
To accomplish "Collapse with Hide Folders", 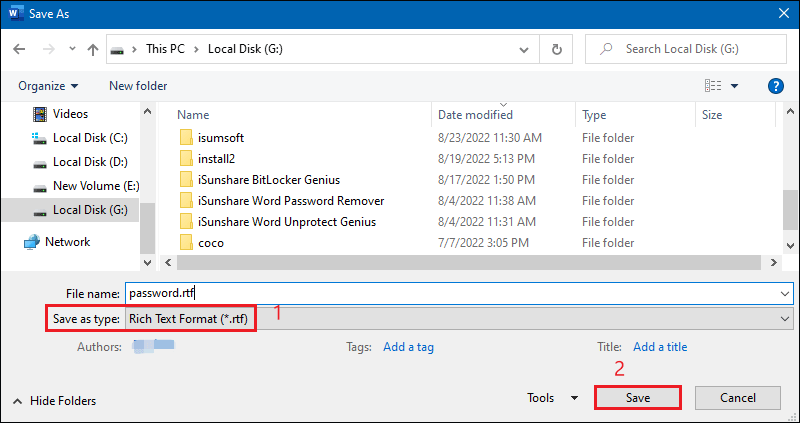I will tap(55, 401).
